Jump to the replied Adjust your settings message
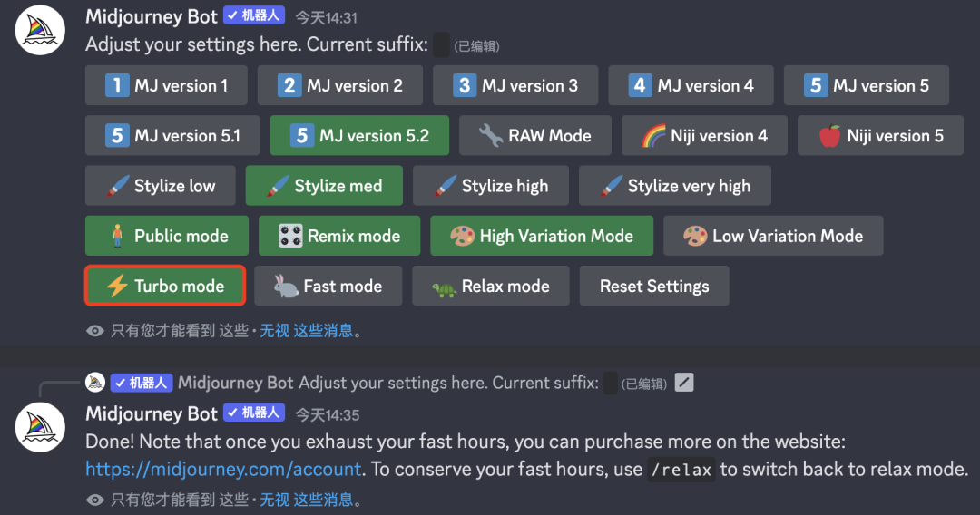Screen dimensions: 980x515 (x=449, y=382)
